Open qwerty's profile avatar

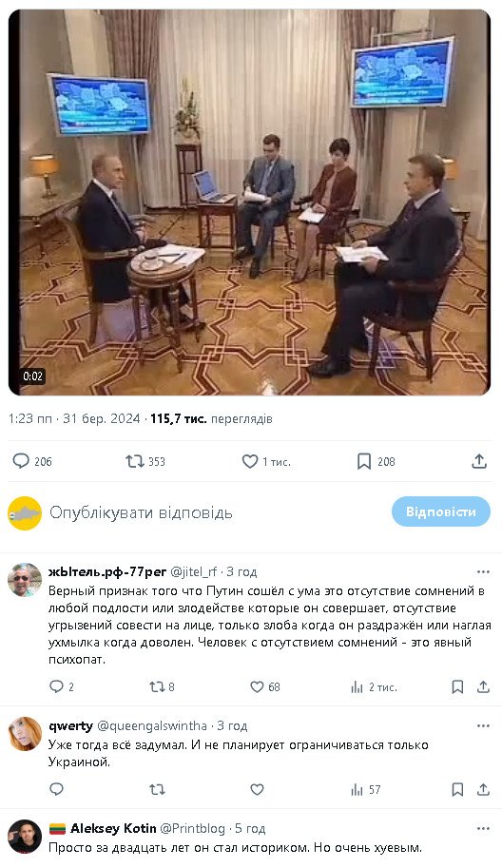coord(25,734)
